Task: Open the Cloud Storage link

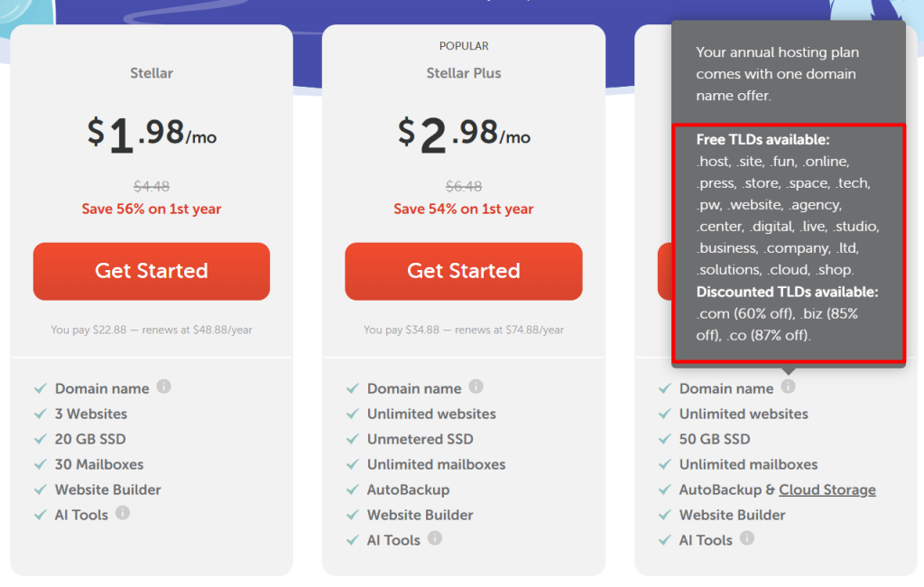Action: pyautogui.click(x=827, y=489)
